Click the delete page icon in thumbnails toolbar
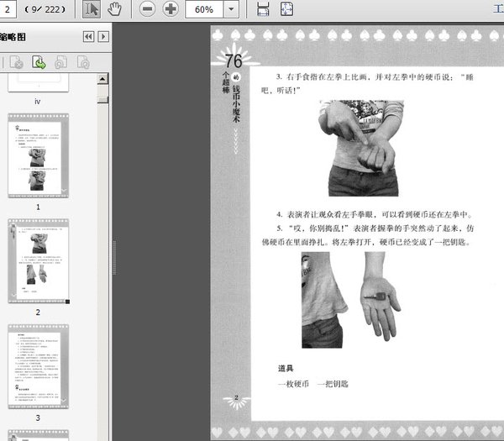This screenshot has width=504, height=441. point(16,62)
